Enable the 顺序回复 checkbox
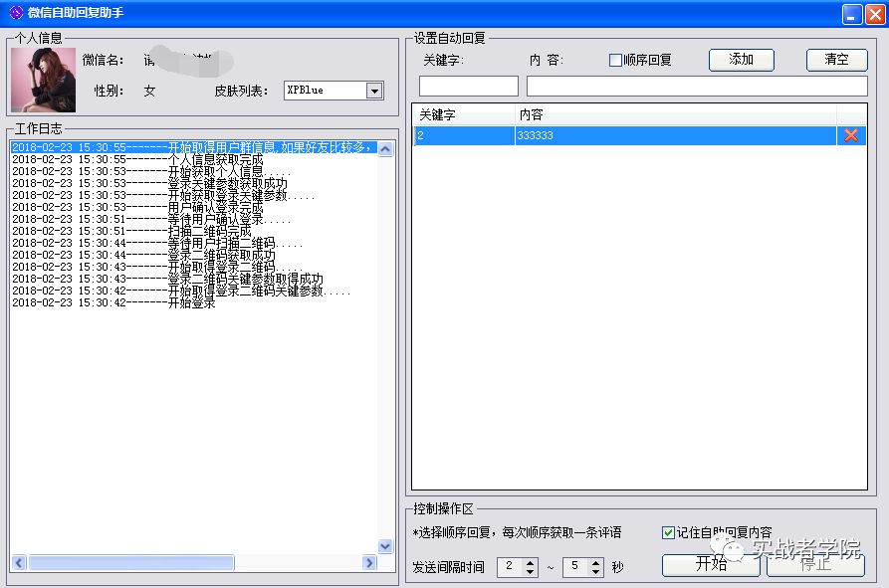Image resolution: width=889 pixels, height=588 pixels. pos(615,60)
